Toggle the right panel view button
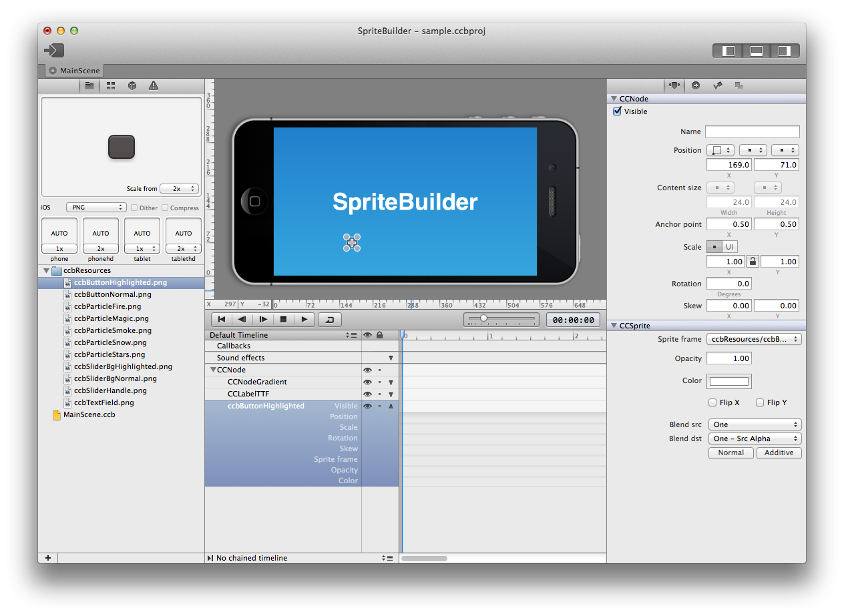The image size is (844, 616). coord(785,51)
